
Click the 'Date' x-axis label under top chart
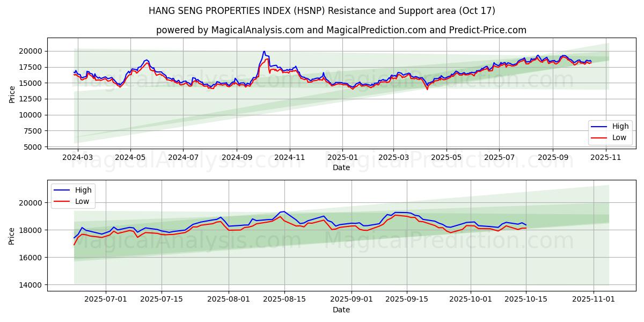tap(341, 167)
